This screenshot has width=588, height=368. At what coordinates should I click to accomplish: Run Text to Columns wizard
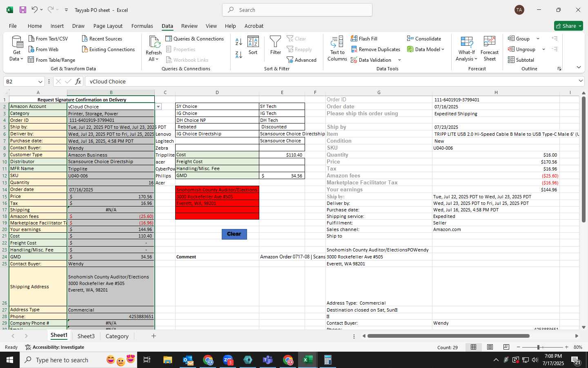click(x=337, y=49)
